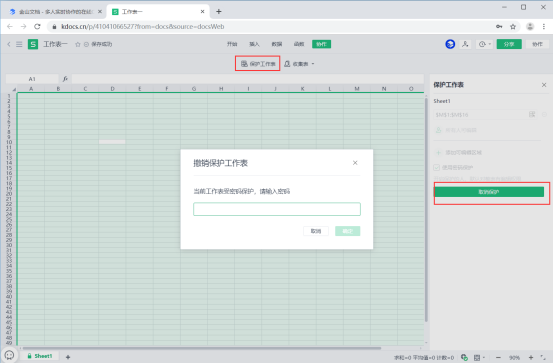
Task: Open the 数据 menu tab
Action: (276, 44)
